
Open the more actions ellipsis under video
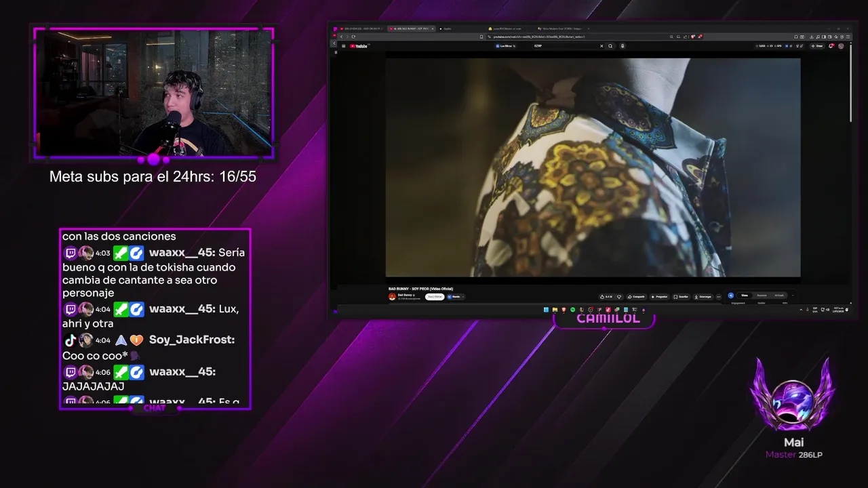pyautogui.click(x=718, y=297)
